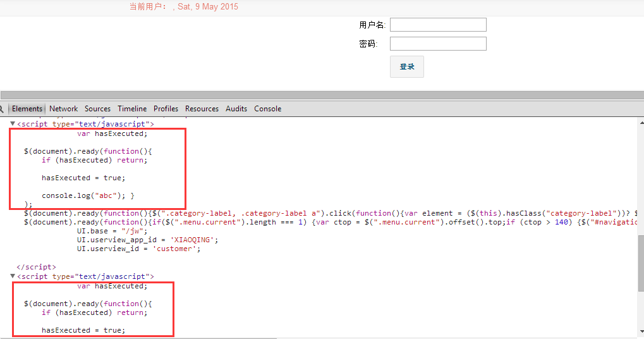
Task: Open the Resources tab
Action: coord(202,109)
